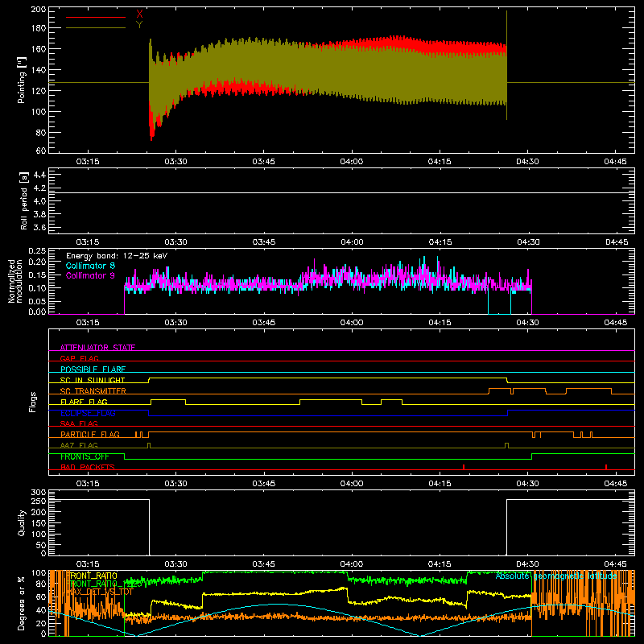Viewport: 644px width, 644px height.
Task: Click the olive Y legend label
Action: click(x=139, y=25)
